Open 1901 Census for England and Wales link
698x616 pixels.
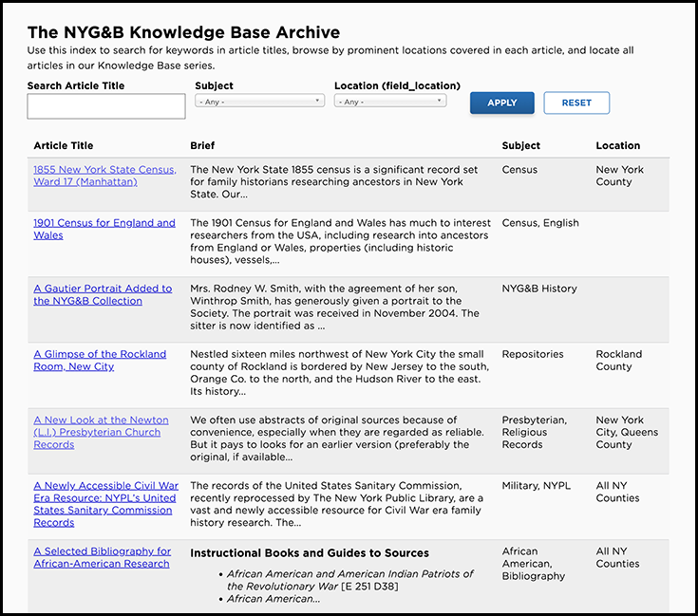104,229
